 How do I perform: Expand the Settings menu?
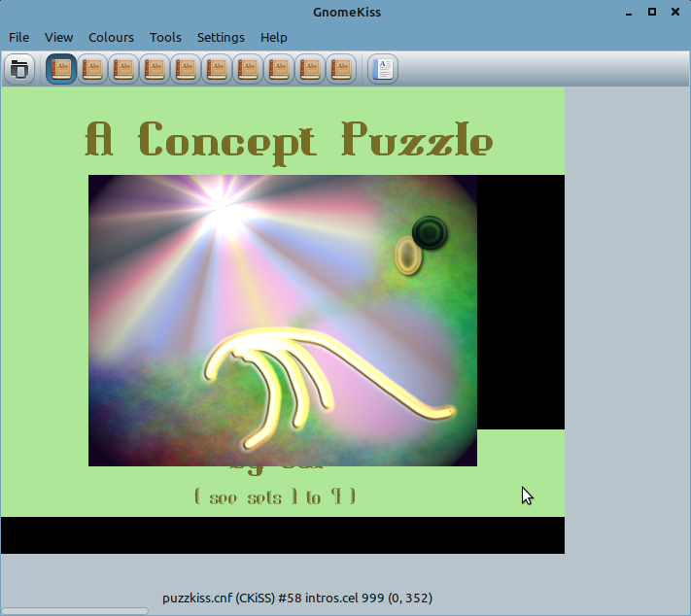tap(221, 37)
